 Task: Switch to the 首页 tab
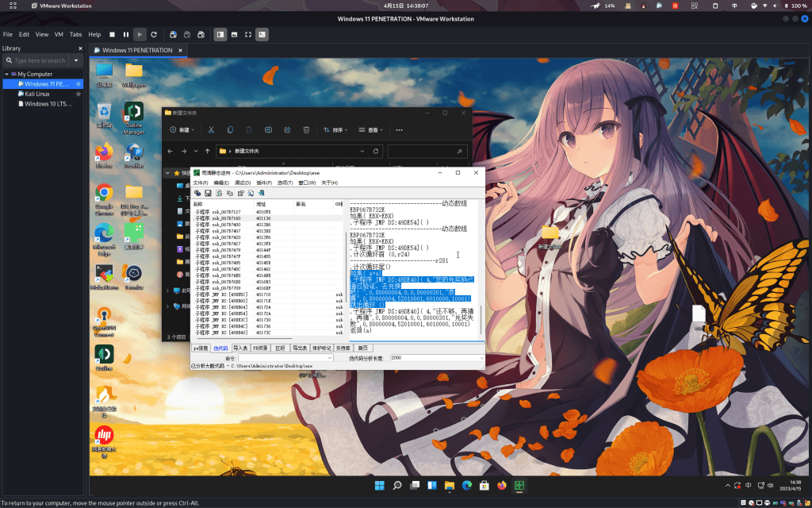[x=362, y=348]
